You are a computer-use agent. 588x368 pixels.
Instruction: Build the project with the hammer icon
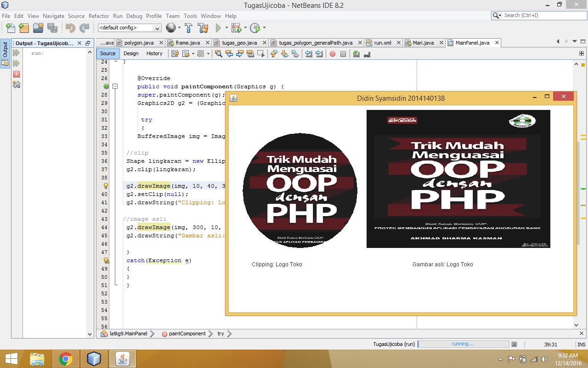click(x=188, y=28)
